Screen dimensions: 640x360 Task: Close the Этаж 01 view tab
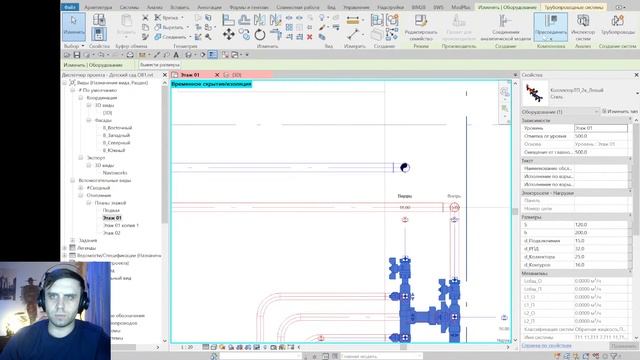point(217,75)
